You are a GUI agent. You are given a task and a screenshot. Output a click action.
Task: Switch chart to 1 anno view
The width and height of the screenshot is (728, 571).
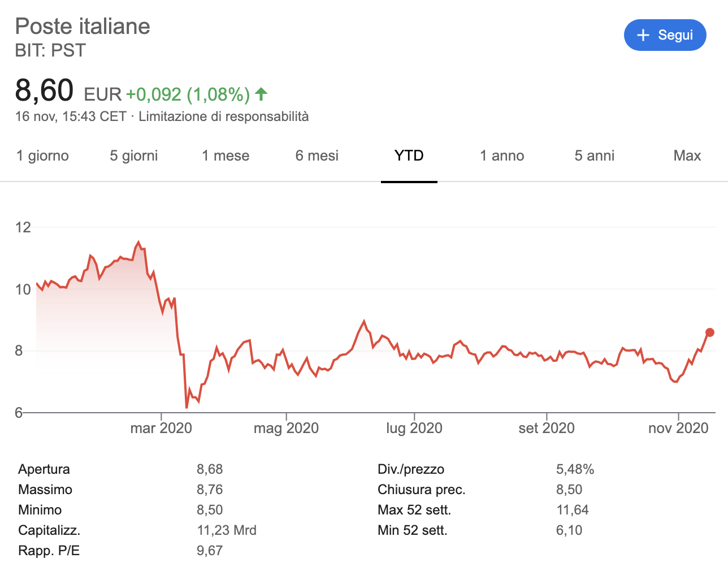click(x=502, y=155)
